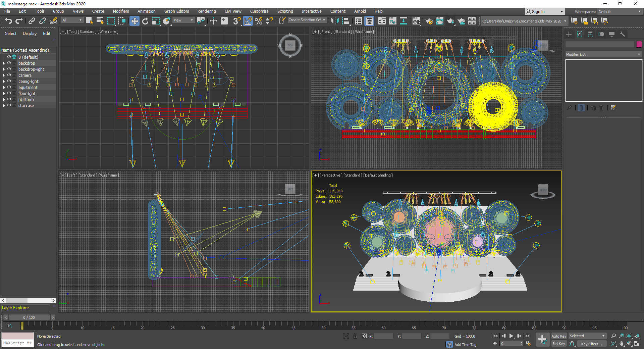Select the Select and Move tool
The width and height of the screenshot is (644, 349).
click(134, 21)
